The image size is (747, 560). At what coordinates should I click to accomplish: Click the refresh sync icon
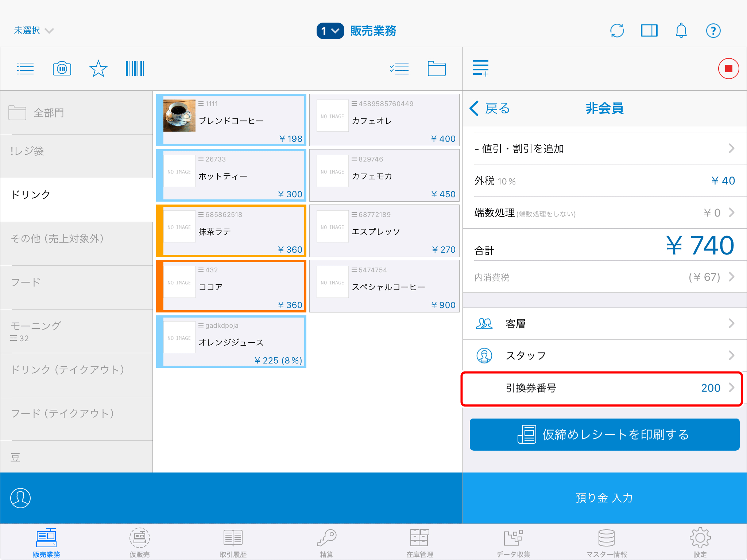617,31
